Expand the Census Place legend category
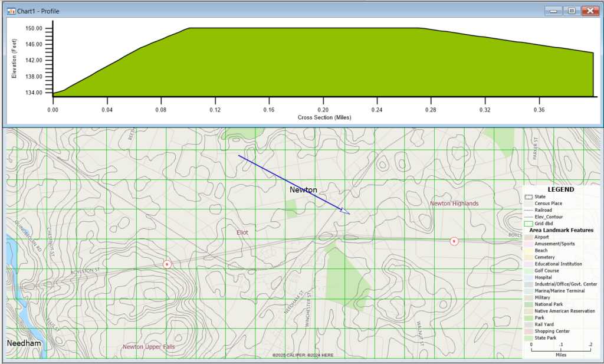The width and height of the screenshot is (604, 364). 530,203
